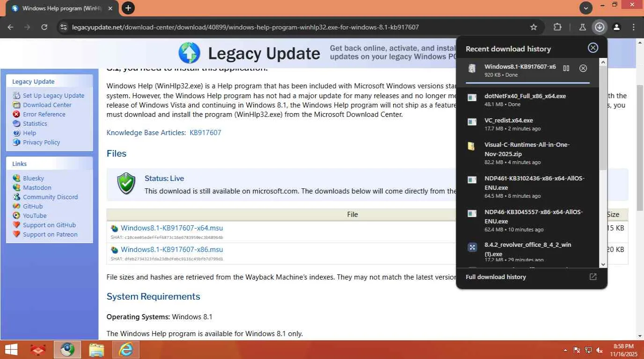Toggle the Downloads toolbar button
The height and width of the screenshot is (359, 644).
coord(600,27)
